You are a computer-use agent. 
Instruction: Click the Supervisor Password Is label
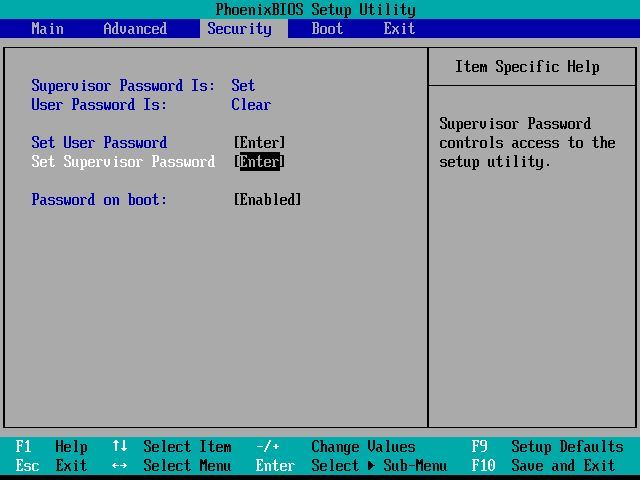[x=123, y=86]
